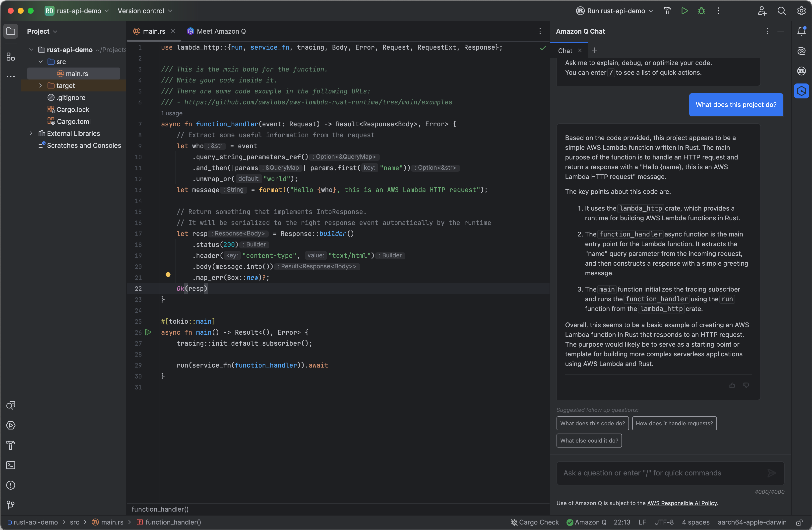Click the "What does this code do?" suggestion

click(593, 423)
